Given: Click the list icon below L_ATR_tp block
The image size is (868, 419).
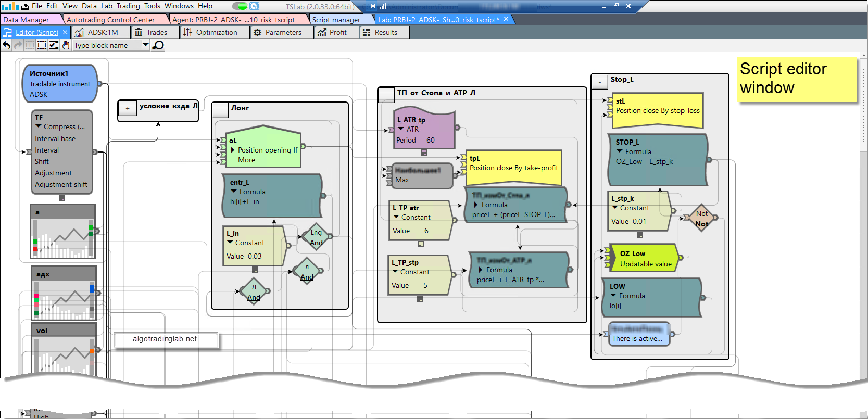Looking at the screenshot, I should pos(424,153).
